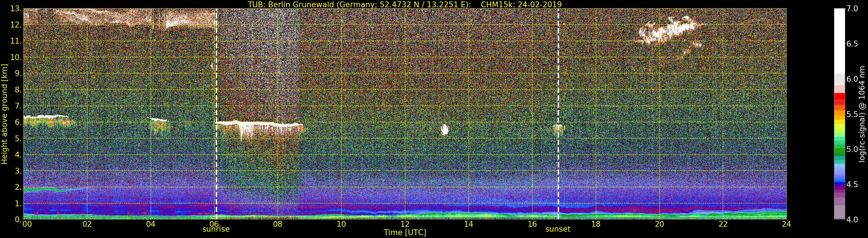Click the '04' time axis tick label
Image resolution: width=868 pixels, height=238 pixels.
click(x=151, y=224)
